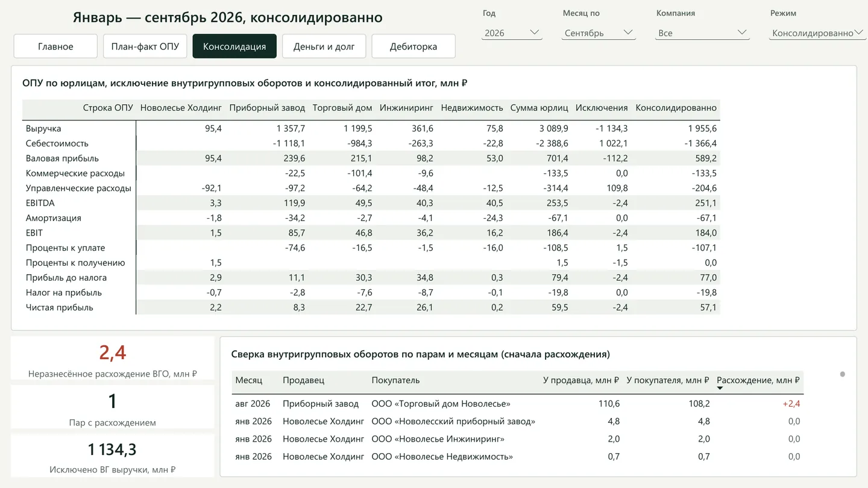Image resolution: width=868 pixels, height=488 pixels.
Task: Click the Исключения column header
Action: 602,108
